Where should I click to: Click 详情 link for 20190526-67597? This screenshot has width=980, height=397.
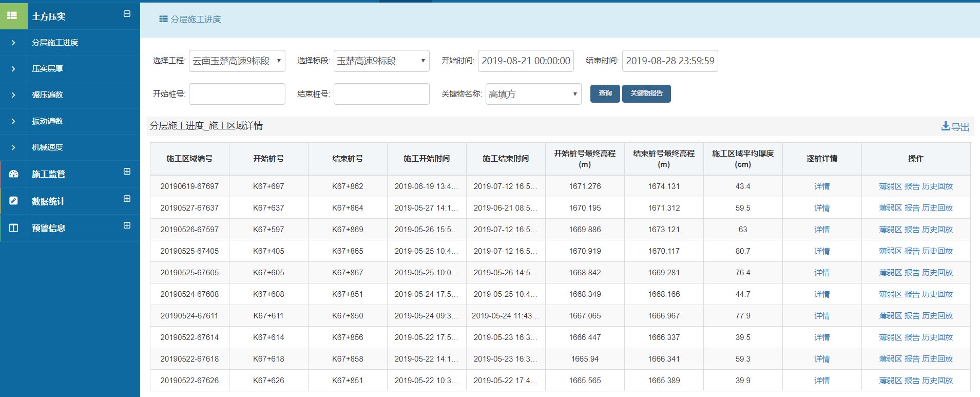click(822, 230)
